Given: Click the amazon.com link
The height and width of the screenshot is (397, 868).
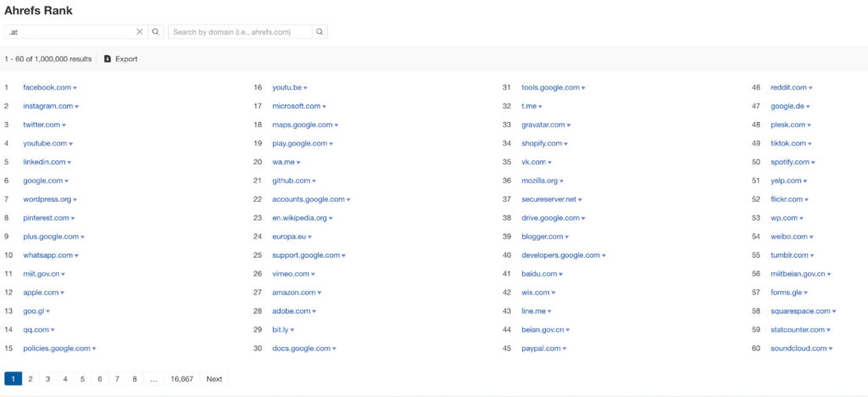Looking at the screenshot, I should (x=294, y=293).
